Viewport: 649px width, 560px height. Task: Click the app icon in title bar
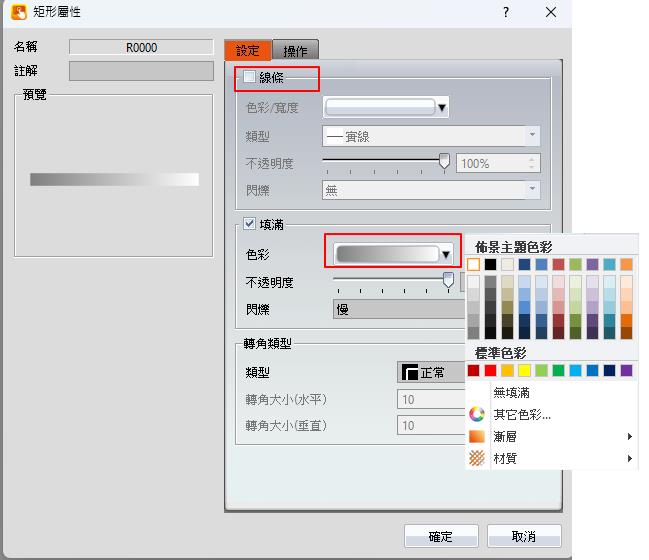pyautogui.click(x=19, y=12)
